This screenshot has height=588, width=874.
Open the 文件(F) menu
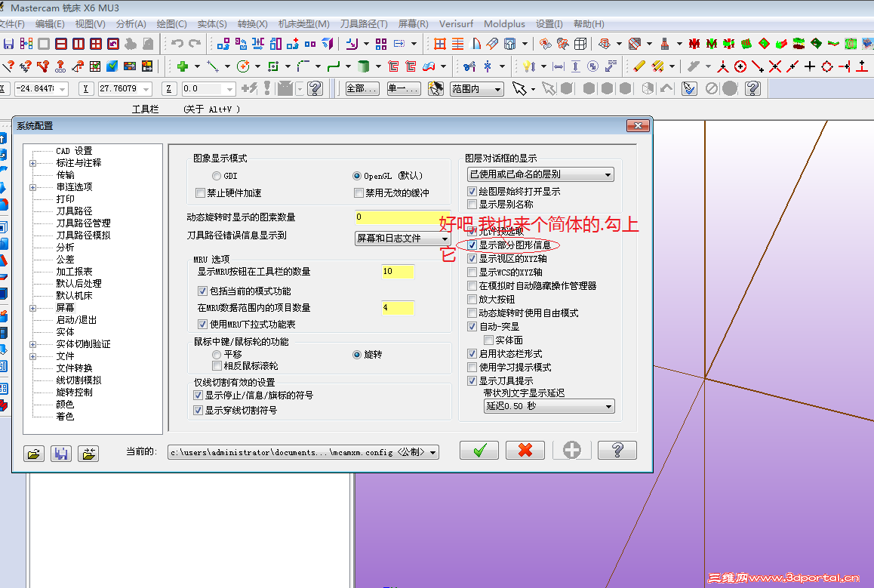pos(12,24)
